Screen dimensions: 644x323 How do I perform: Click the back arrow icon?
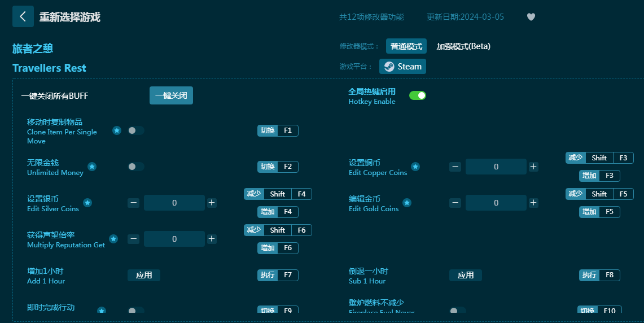click(23, 16)
